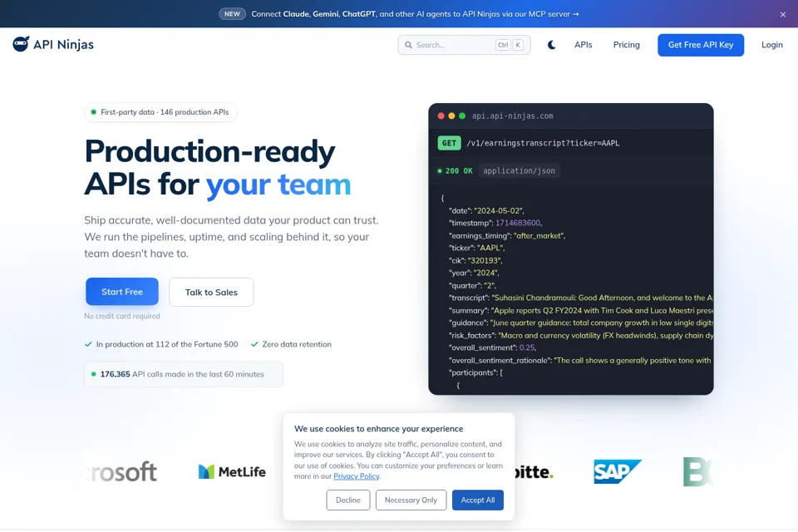This screenshot has width=798, height=532.
Task: Click the MetLife logo
Action: click(x=232, y=472)
